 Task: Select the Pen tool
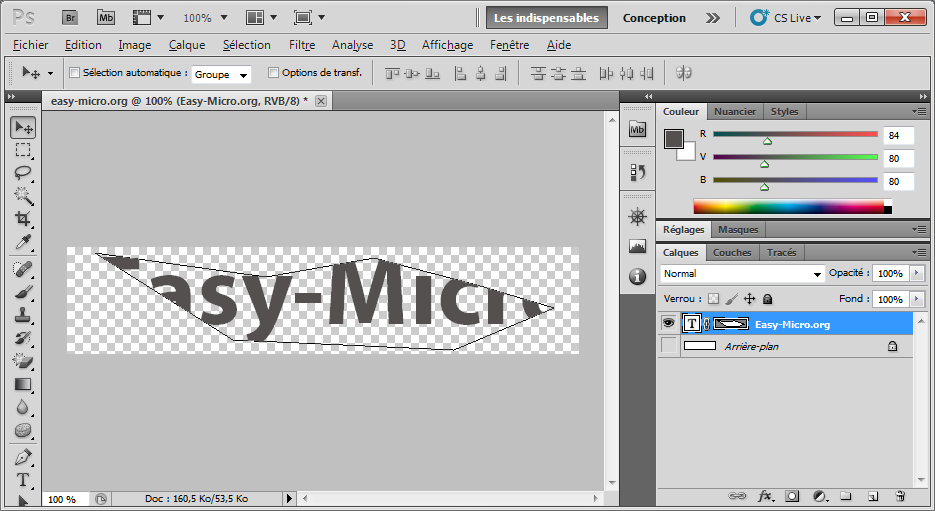click(x=23, y=457)
